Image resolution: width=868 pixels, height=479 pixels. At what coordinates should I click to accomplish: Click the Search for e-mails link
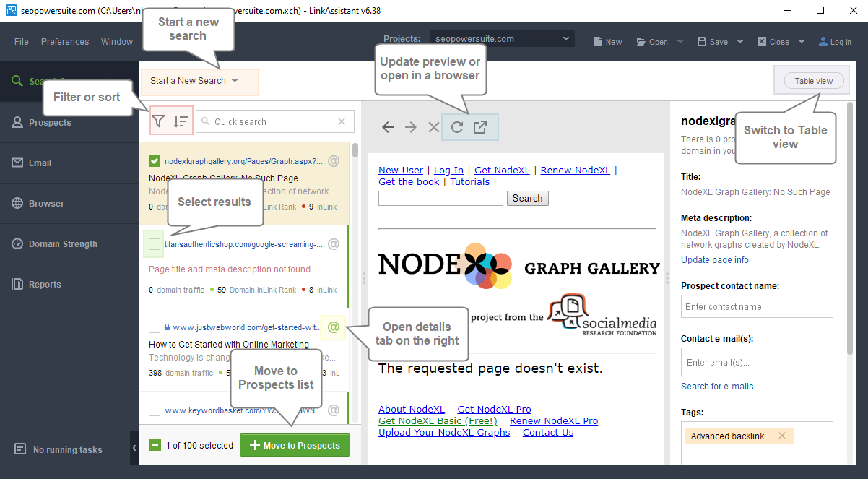(x=717, y=387)
